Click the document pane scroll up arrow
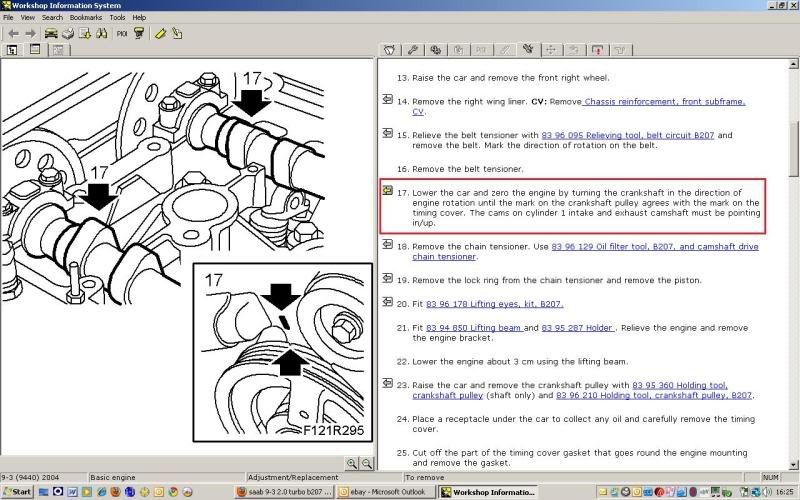Screen dimensions: 800x500 tap(793, 66)
